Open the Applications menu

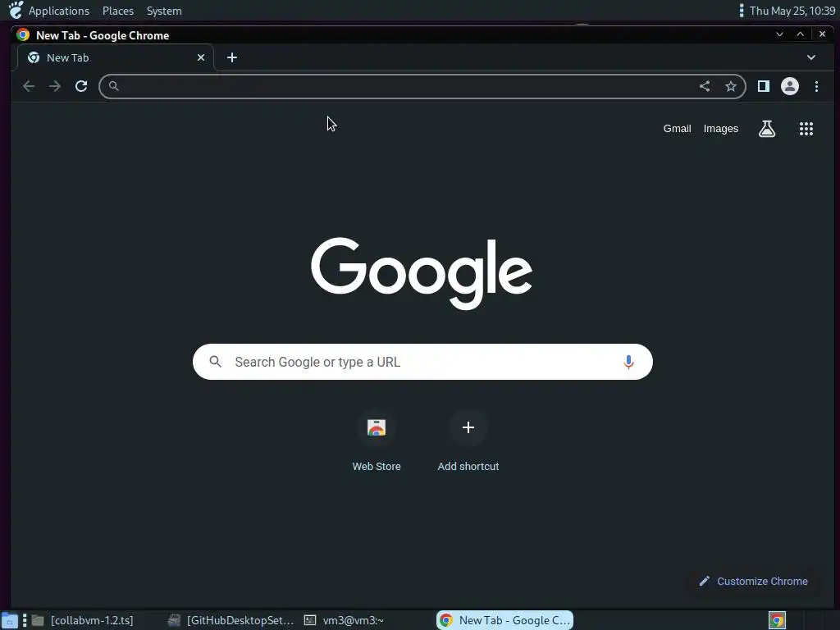click(x=59, y=11)
